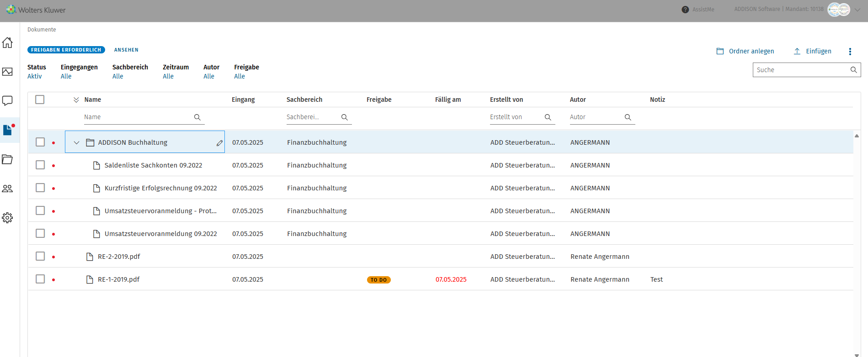Click the Test note cell
The width and height of the screenshot is (868, 357).
click(x=656, y=279)
